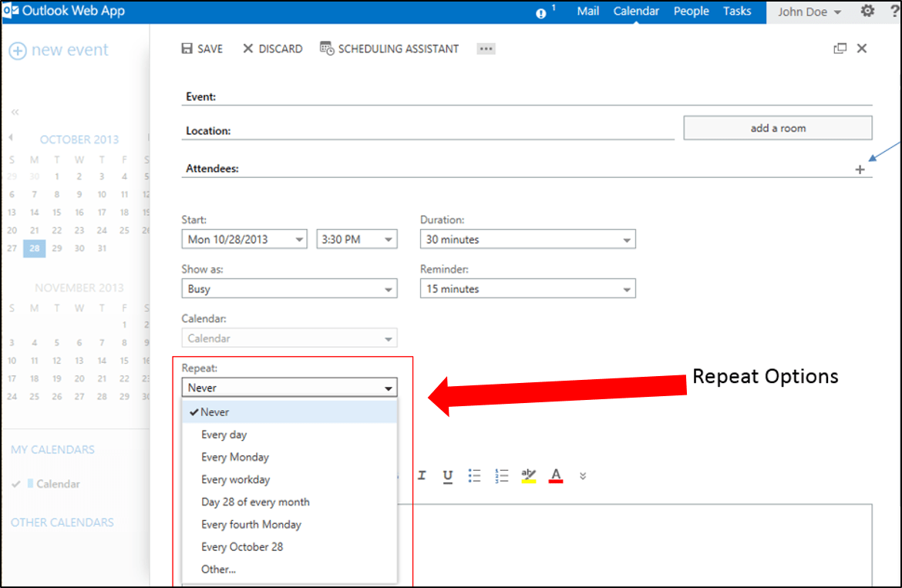
Task: Switch to Calendar tab
Action: [636, 11]
